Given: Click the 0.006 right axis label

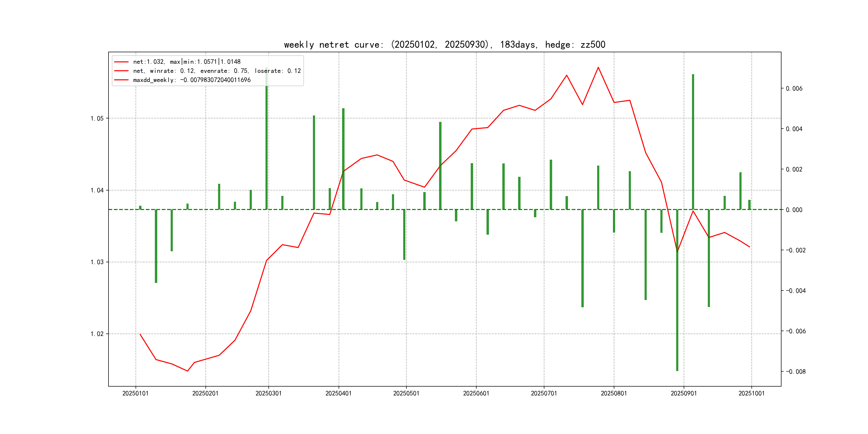Looking at the screenshot, I should click(x=794, y=88).
